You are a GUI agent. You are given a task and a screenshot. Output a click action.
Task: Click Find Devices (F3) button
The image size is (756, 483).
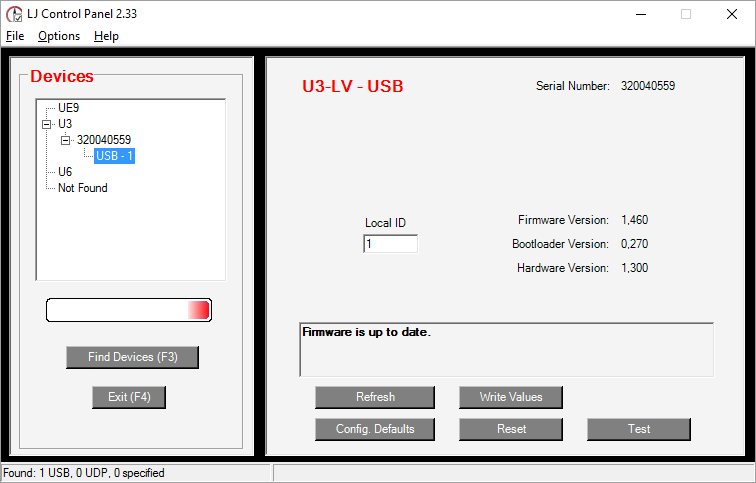pyautogui.click(x=133, y=357)
